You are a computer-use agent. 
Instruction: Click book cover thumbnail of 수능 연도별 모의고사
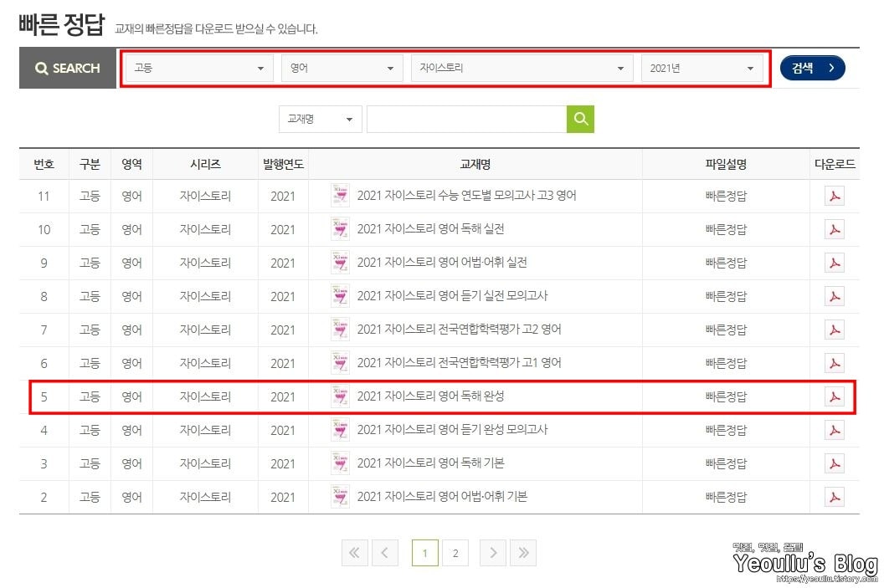340,196
